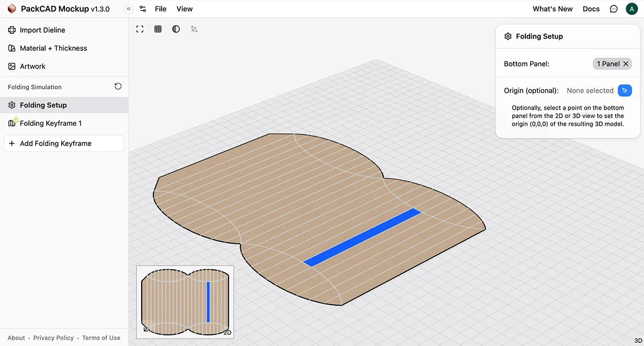Screen dimensions: 644x346
Task: Open the feedback chat bubble icon
Action: pos(614,9)
